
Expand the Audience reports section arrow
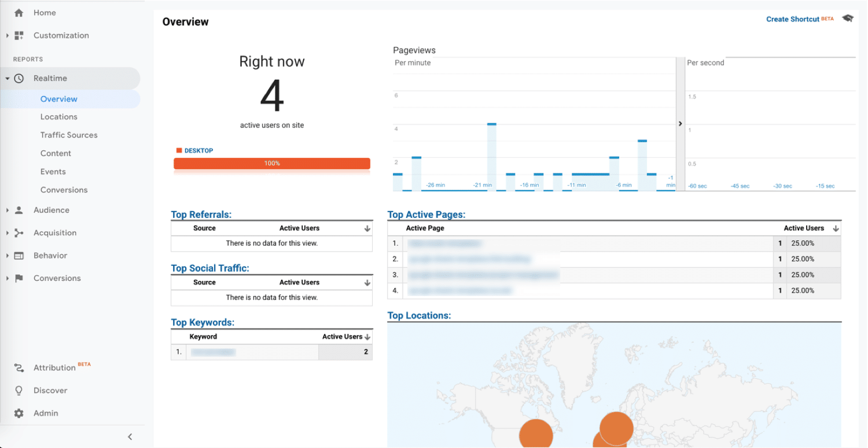[8, 210]
